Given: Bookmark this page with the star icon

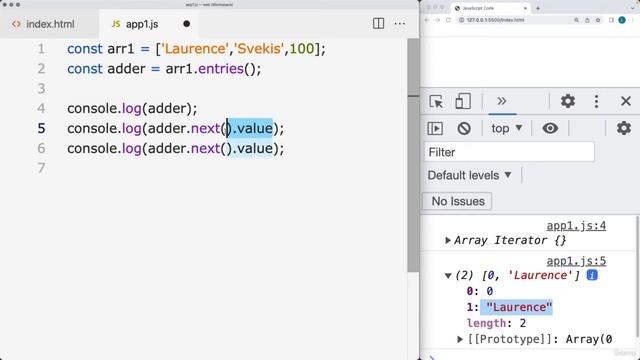Looking at the screenshot, I should click(598, 20).
